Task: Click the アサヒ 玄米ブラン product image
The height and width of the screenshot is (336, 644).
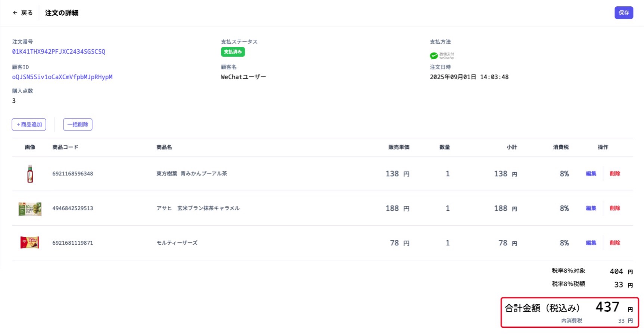Action: pos(30,208)
